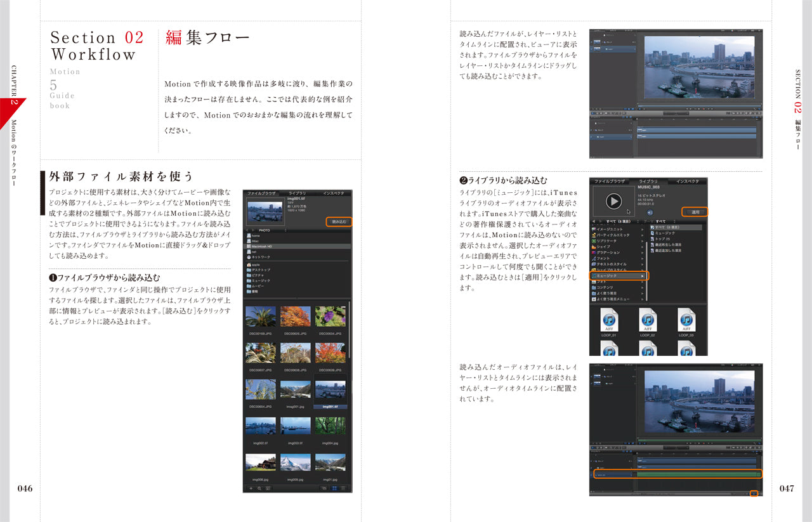812x522 pixels.
Task: Select the LOOP_03 AIFF file icon
Action: tap(686, 319)
